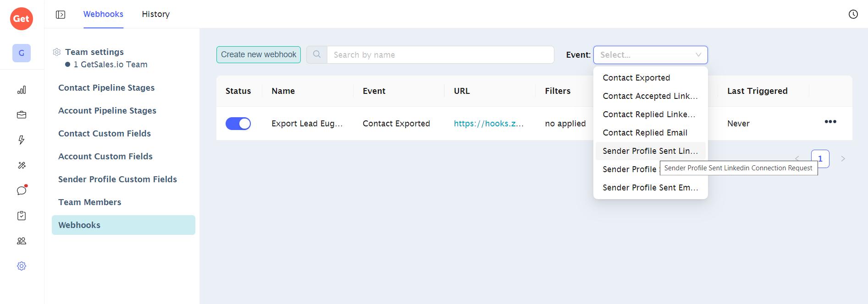868x304 pixels.
Task: Open Team Members settings page
Action: point(90,202)
